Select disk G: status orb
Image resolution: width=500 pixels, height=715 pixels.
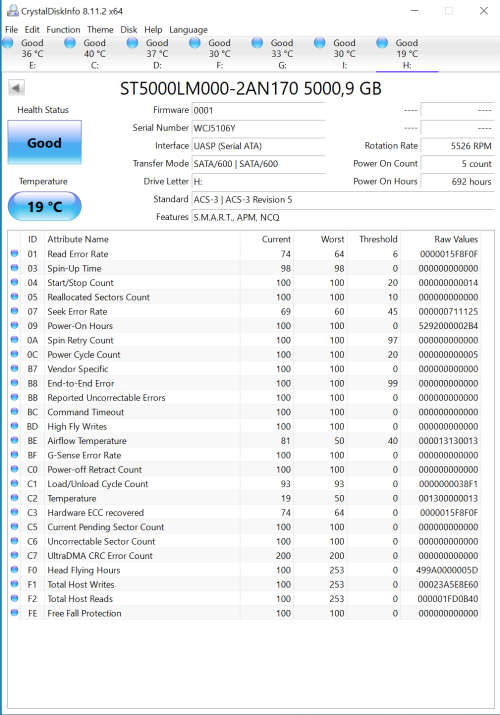pos(258,43)
